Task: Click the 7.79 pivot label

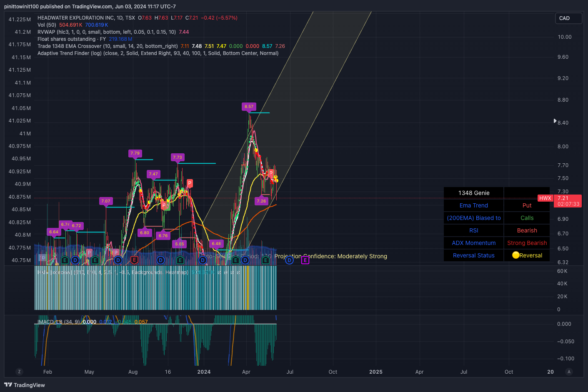Action: (x=135, y=153)
